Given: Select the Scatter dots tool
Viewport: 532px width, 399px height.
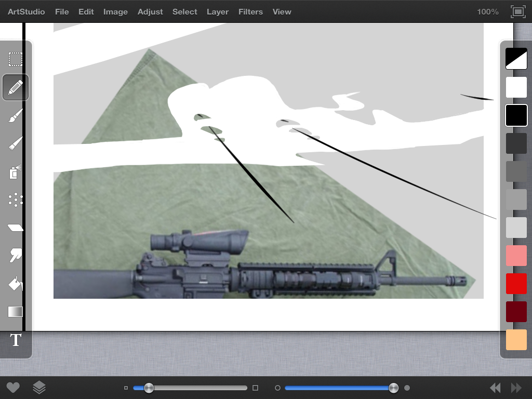Looking at the screenshot, I should tap(15, 200).
